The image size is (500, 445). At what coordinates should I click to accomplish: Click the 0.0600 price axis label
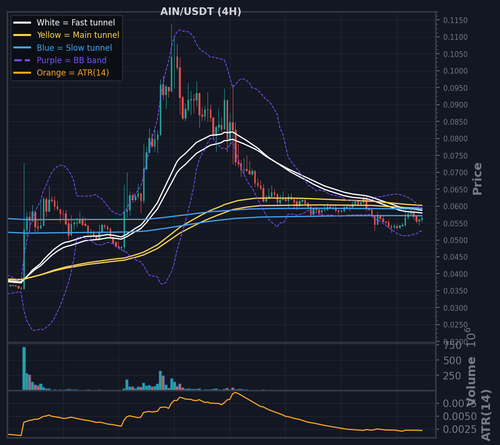coord(455,207)
